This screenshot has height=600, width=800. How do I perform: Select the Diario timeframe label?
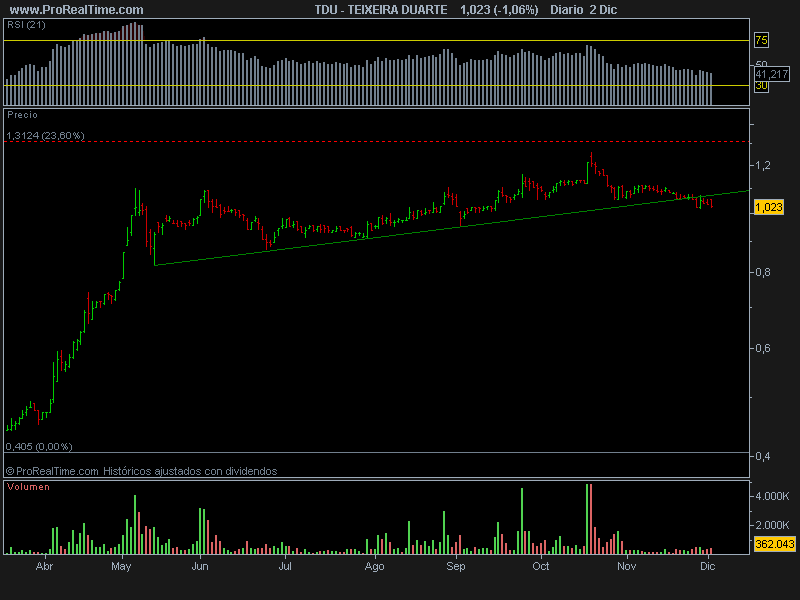click(x=566, y=10)
